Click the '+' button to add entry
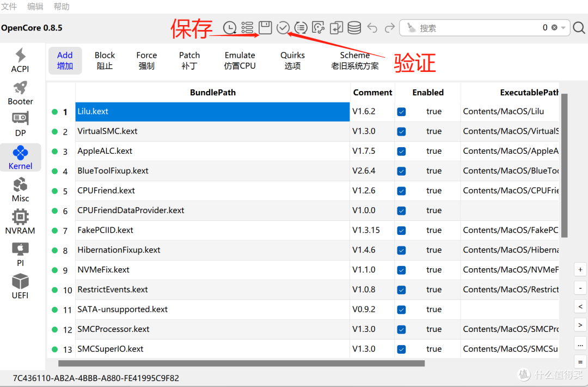 (580, 269)
